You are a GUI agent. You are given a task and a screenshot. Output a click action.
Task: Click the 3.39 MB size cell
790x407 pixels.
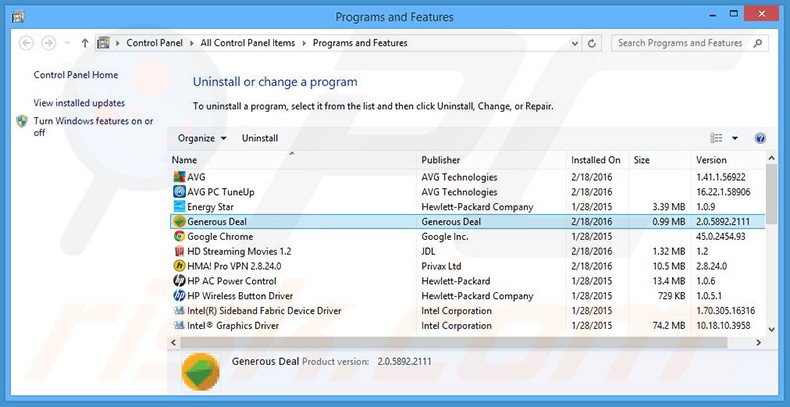point(669,207)
